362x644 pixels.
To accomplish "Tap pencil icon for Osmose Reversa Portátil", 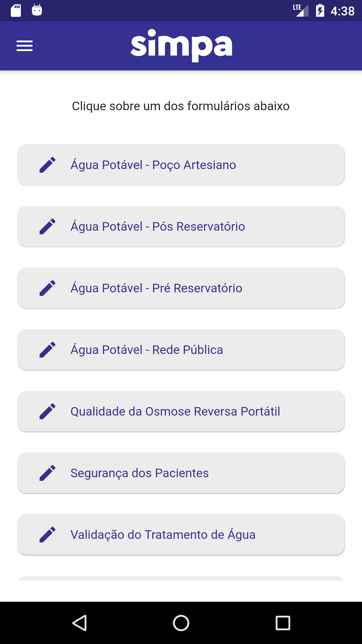I will (x=48, y=411).
